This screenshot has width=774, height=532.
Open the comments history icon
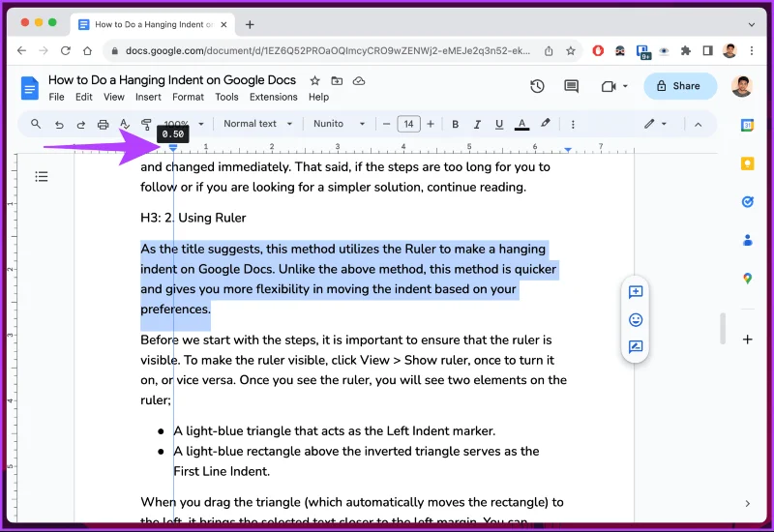571,86
